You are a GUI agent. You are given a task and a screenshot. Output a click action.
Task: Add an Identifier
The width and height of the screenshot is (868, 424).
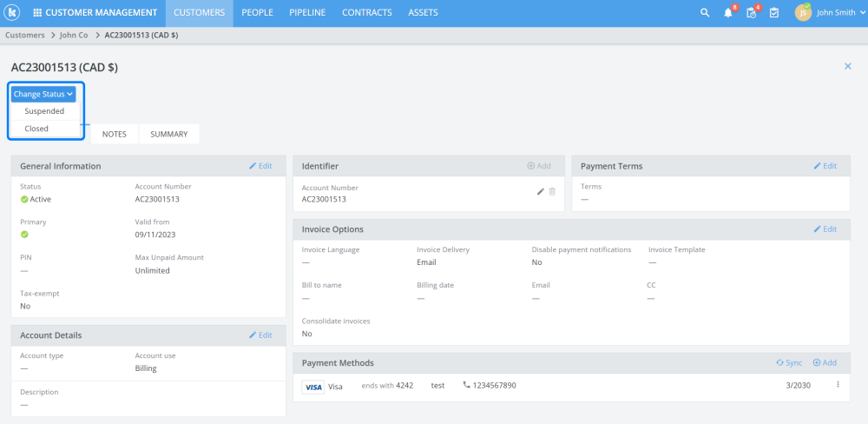539,166
